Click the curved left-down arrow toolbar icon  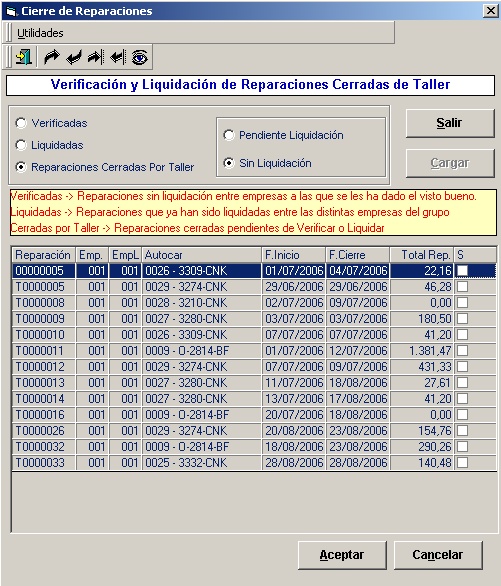(74, 58)
